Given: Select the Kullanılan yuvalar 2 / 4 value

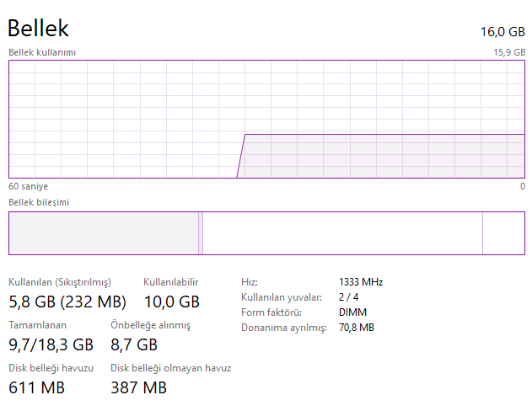Looking at the screenshot, I should tap(348, 297).
